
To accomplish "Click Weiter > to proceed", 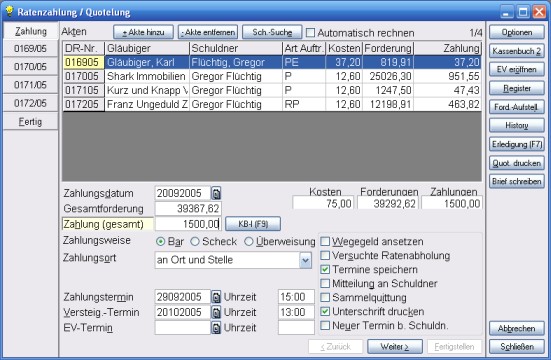I will [x=395, y=347].
